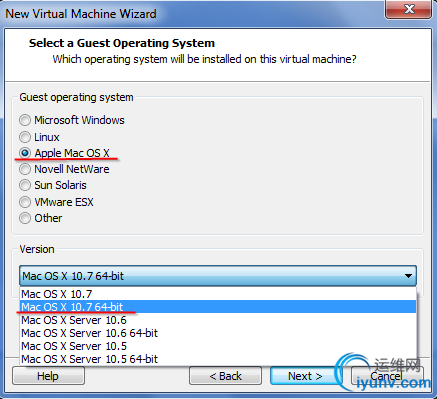
Task: Open the Help button
Action: [48, 376]
